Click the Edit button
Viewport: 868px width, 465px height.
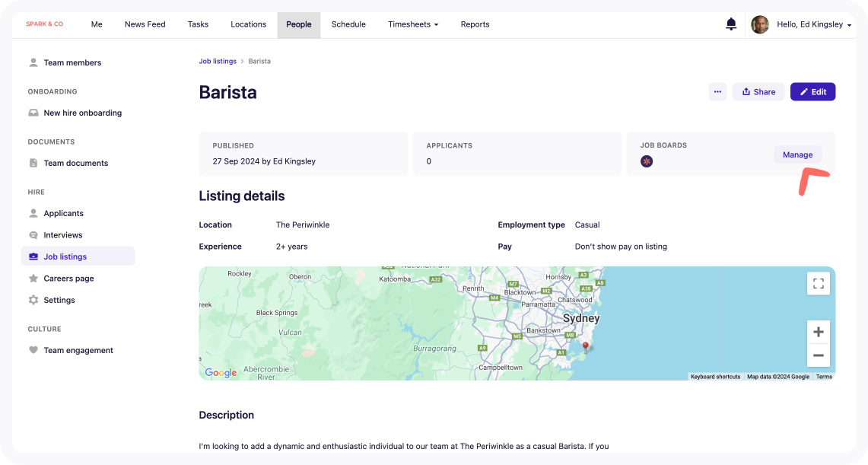click(x=812, y=92)
